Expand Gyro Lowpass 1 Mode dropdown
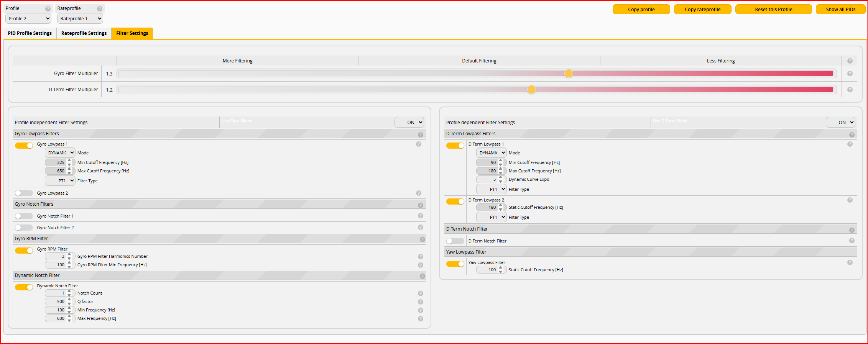The height and width of the screenshot is (344, 868). click(60, 153)
